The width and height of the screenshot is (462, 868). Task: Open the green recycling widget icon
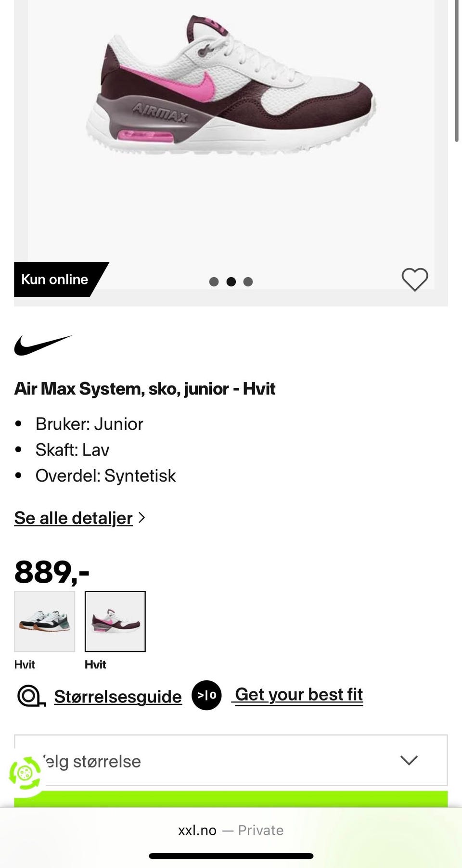(x=25, y=773)
